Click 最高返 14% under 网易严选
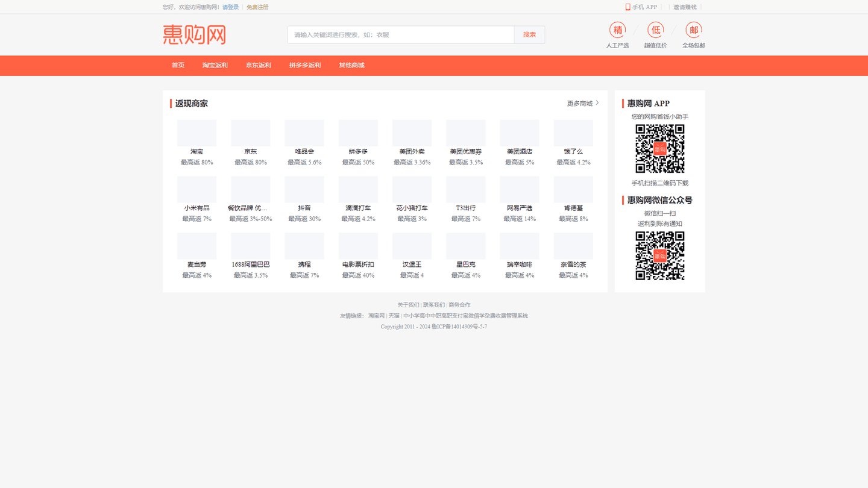 520,219
